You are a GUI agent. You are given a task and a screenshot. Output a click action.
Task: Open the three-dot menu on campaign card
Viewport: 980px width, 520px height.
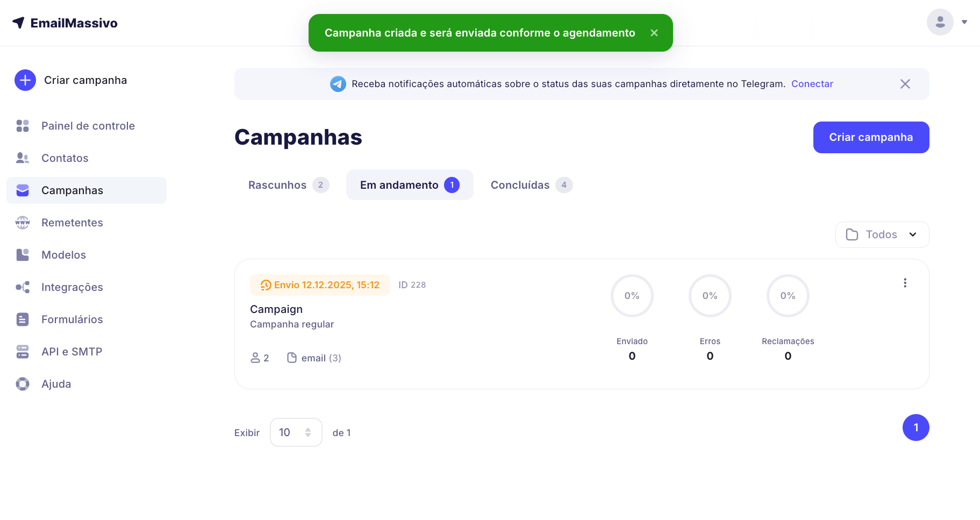tap(905, 283)
